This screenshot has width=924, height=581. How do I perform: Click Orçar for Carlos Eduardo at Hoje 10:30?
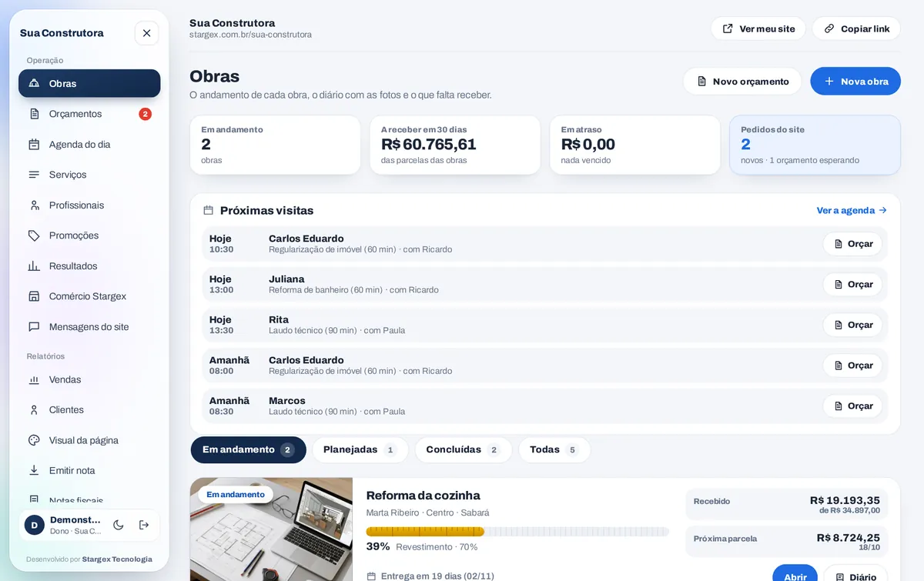852,244
